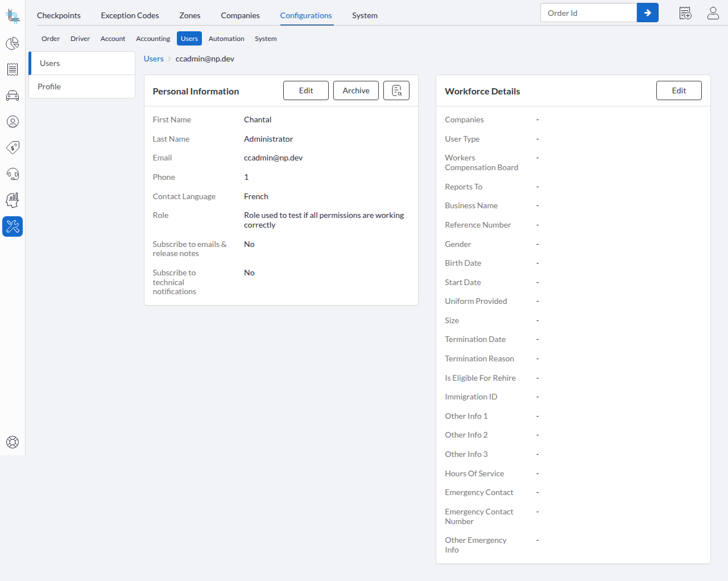Click the Immigration ID label
The width and height of the screenshot is (728, 581).
point(471,397)
